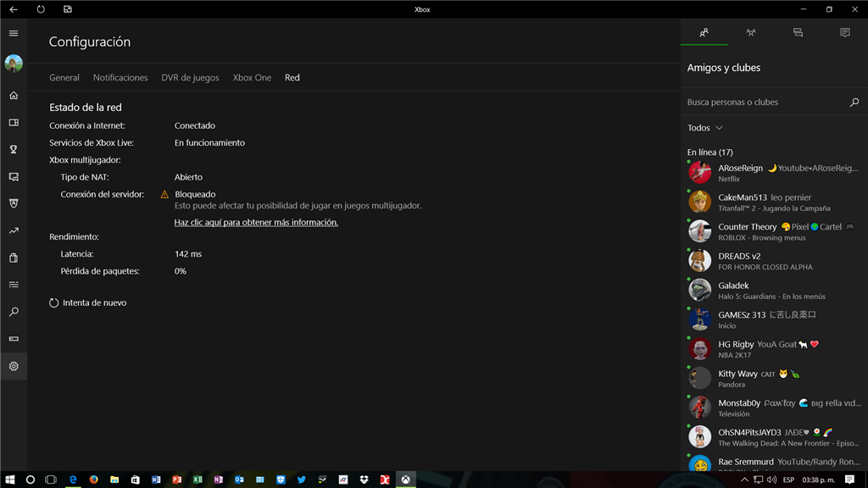Image resolution: width=868 pixels, height=488 pixels.
Task: Open friend ARoseReign in the list
Action: pyautogui.click(x=774, y=173)
